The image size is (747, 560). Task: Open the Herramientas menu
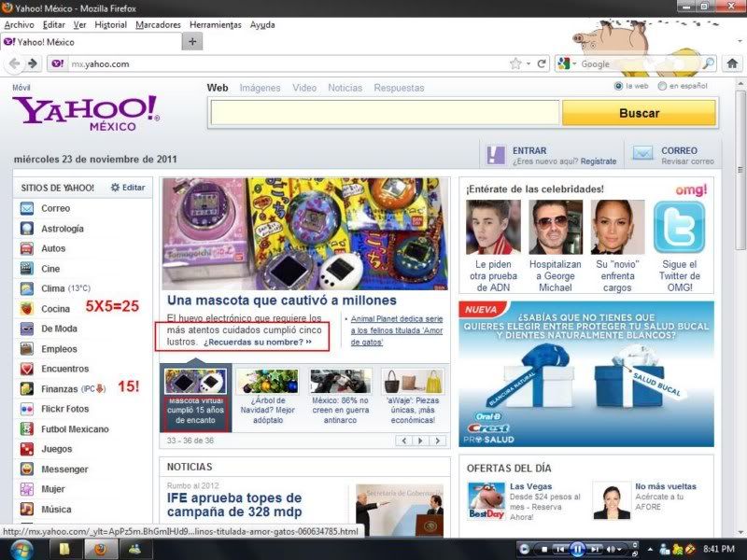pos(216,25)
